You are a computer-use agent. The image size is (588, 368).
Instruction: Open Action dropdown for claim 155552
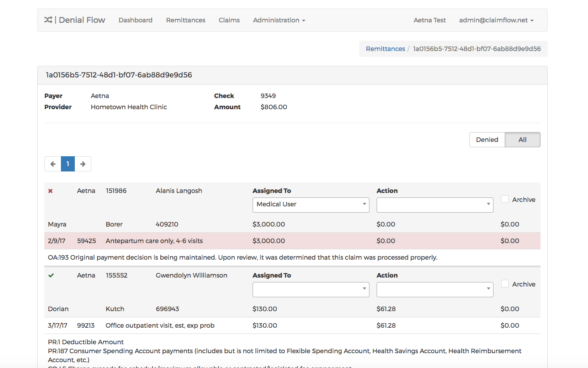point(435,289)
